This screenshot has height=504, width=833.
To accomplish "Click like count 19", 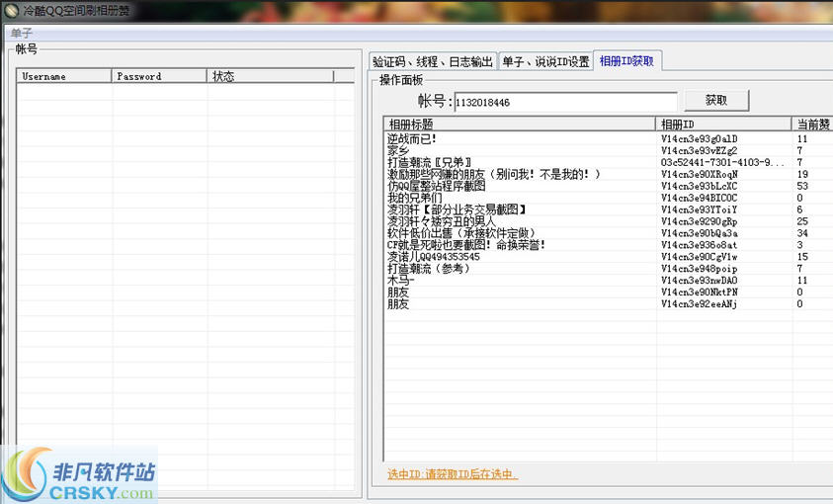I will [x=802, y=174].
